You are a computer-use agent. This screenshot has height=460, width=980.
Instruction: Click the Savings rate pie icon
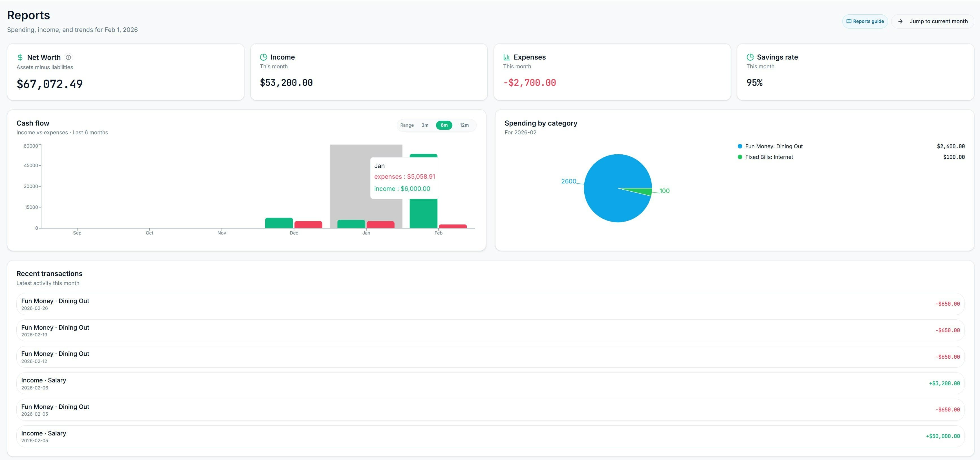coord(750,57)
